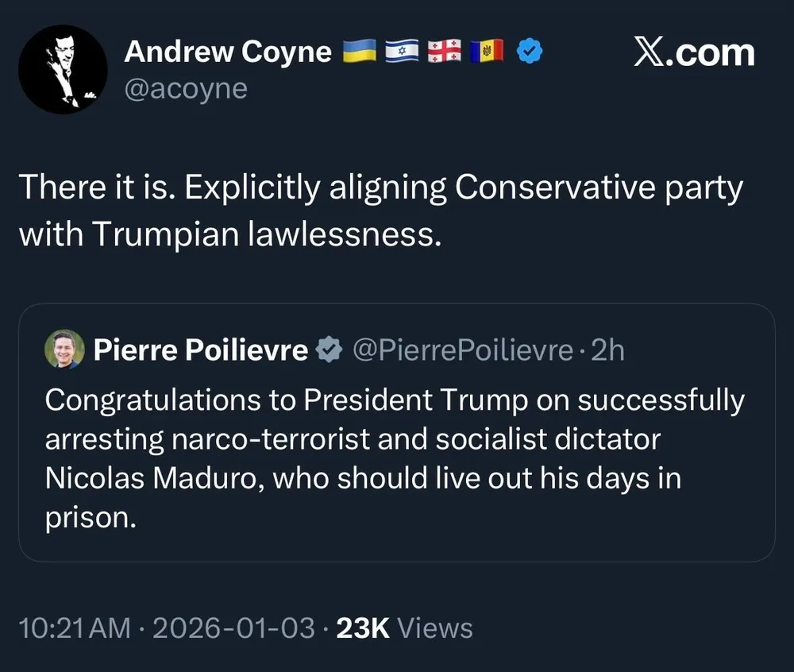Click the word "Views" label
The width and height of the screenshot is (794, 672).
point(434,628)
